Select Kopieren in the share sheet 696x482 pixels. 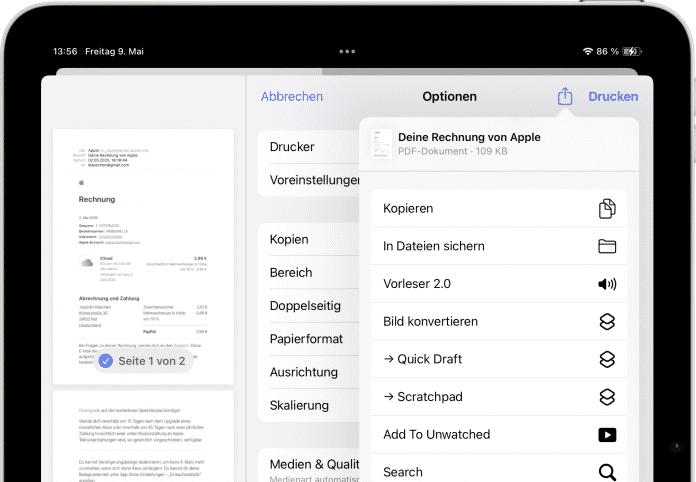(x=499, y=209)
